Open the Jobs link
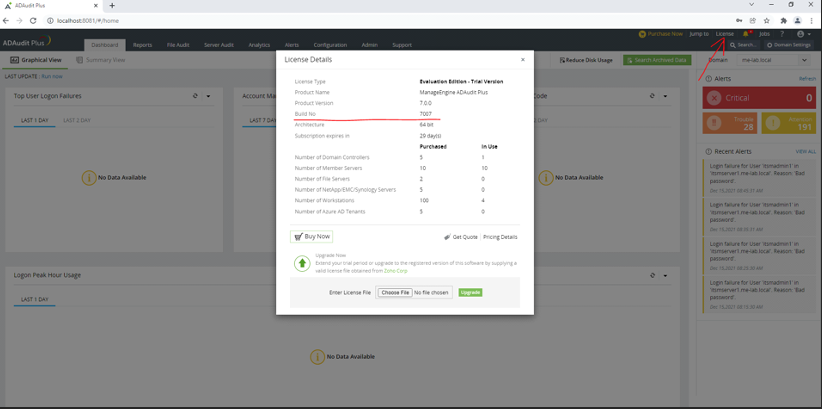This screenshot has height=409, width=822. coord(764,34)
